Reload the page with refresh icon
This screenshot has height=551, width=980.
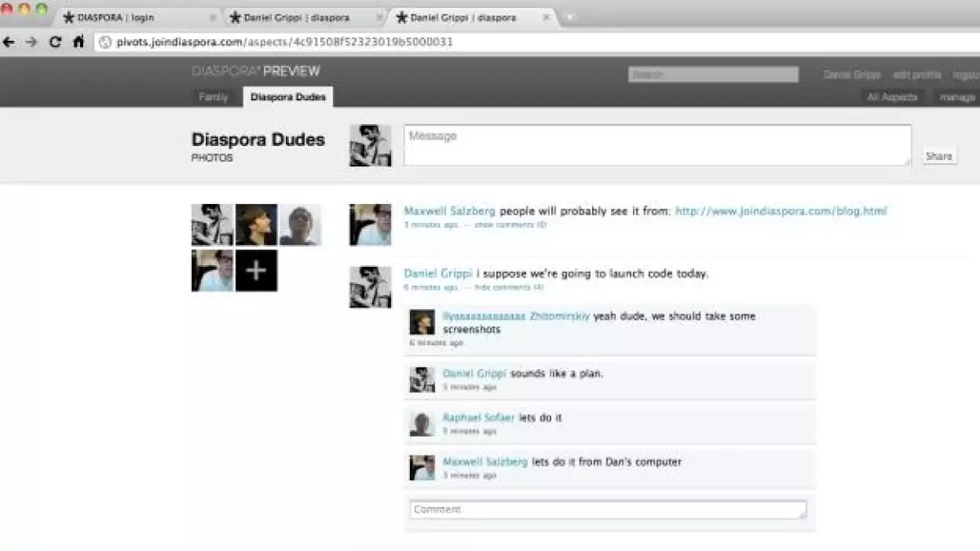(55, 42)
